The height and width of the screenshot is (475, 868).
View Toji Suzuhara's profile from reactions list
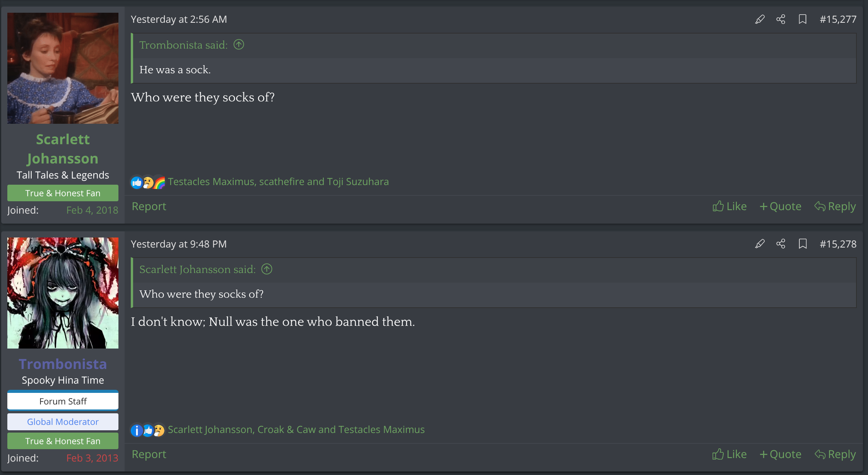click(358, 182)
